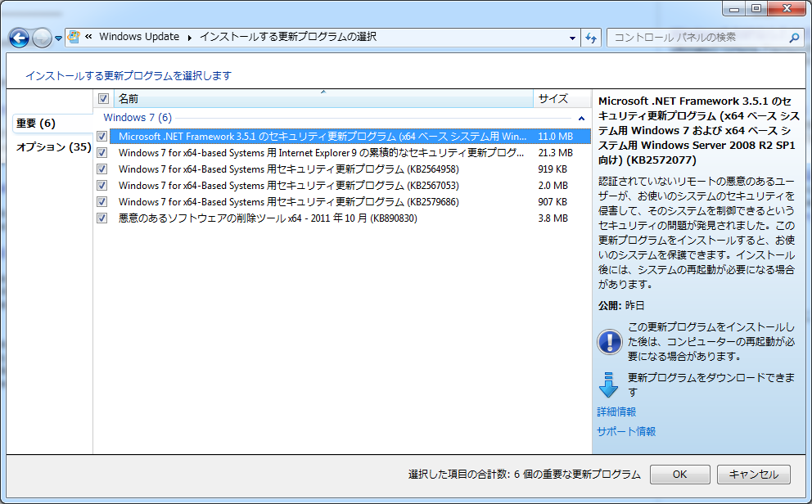Select the 重要 (6) tab
This screenshot has width=812, height=504.
[x=36, y=124]
